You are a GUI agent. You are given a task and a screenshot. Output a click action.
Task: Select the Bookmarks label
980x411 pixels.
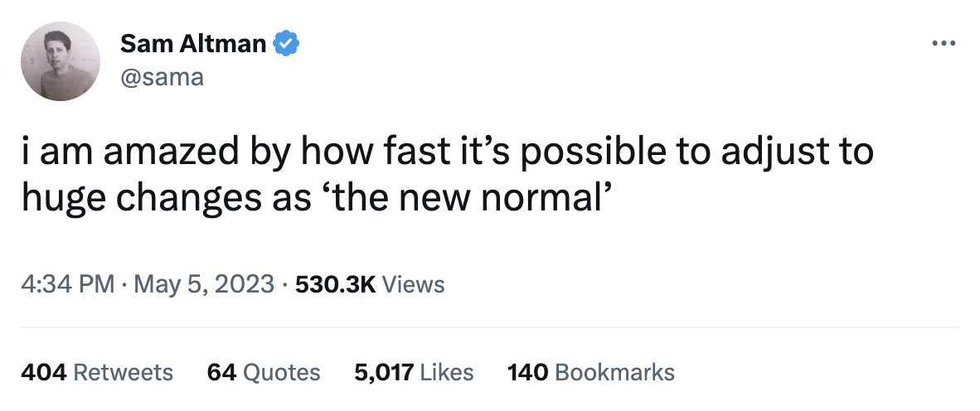point(614,373)
